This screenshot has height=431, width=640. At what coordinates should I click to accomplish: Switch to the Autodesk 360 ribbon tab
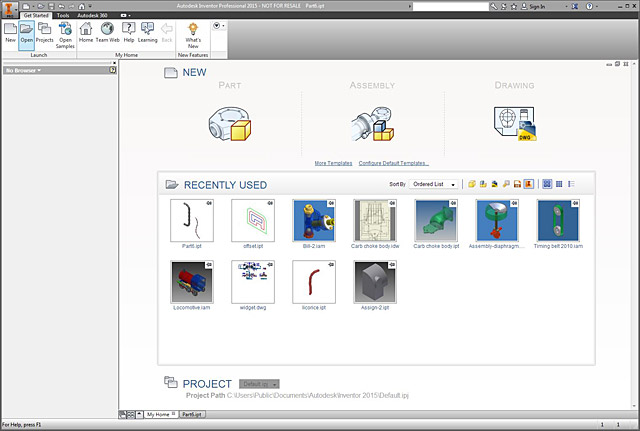[x=92, y=15]
